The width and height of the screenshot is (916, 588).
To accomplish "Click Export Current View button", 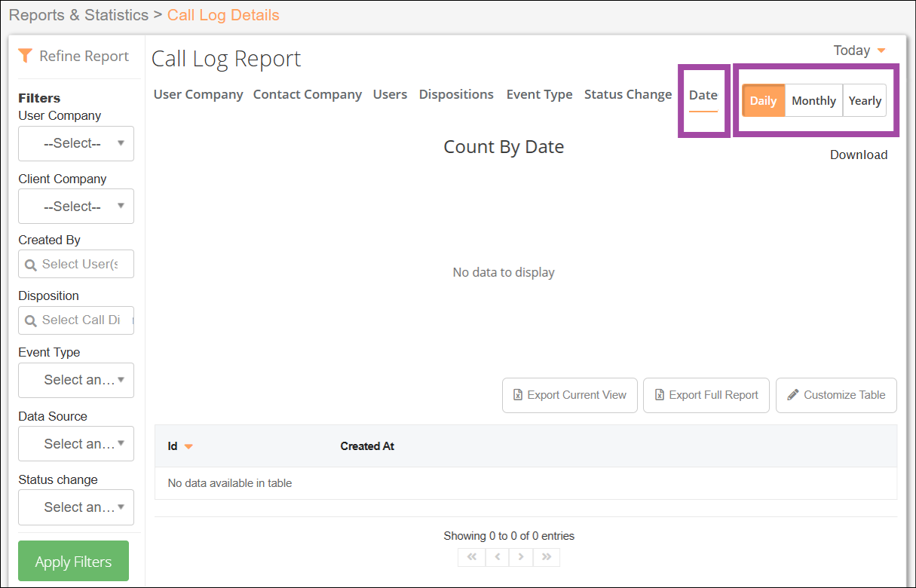I will click(570, 395).
